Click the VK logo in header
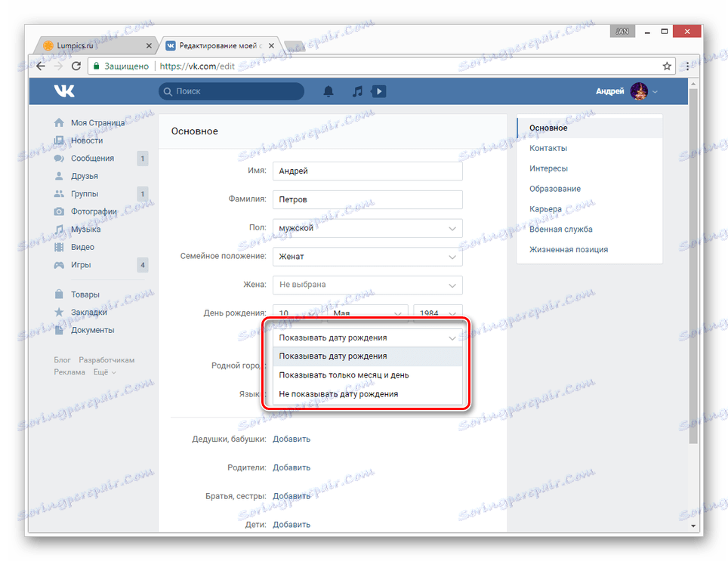 tap(64, 91)
